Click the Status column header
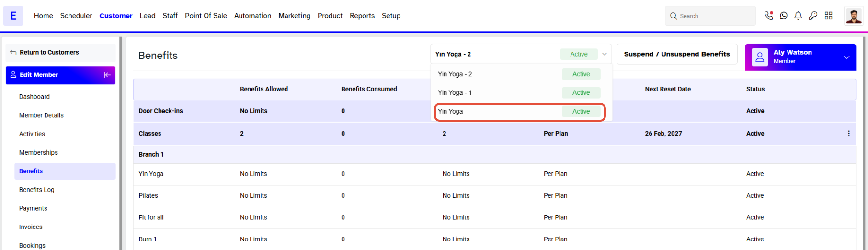The width and height of the screenshot is (868, 250). click(x=755, y=89)
